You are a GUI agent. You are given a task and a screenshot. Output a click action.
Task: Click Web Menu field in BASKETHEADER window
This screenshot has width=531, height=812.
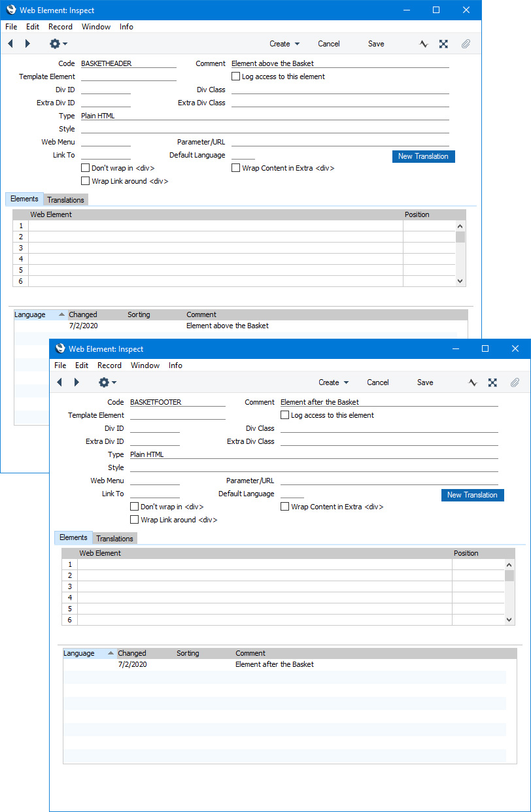pos(105,142)
